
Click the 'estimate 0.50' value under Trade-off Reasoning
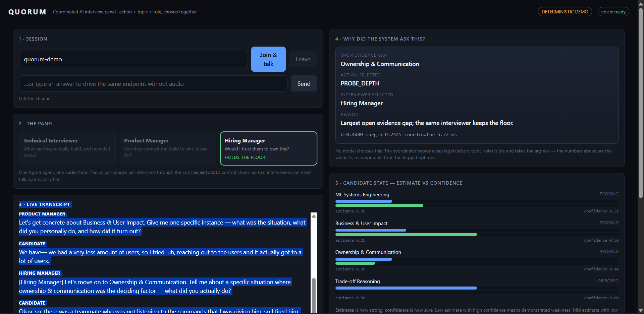pos(350,298)
